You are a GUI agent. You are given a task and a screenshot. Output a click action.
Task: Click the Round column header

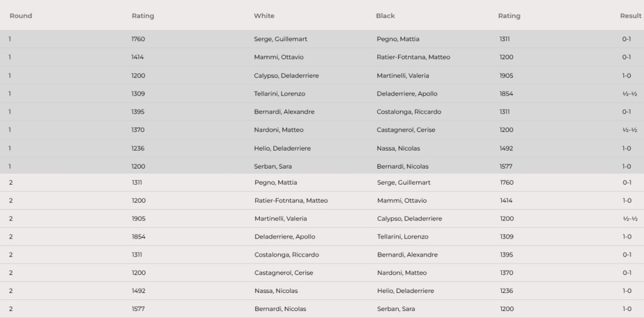[x=21, y=15]
